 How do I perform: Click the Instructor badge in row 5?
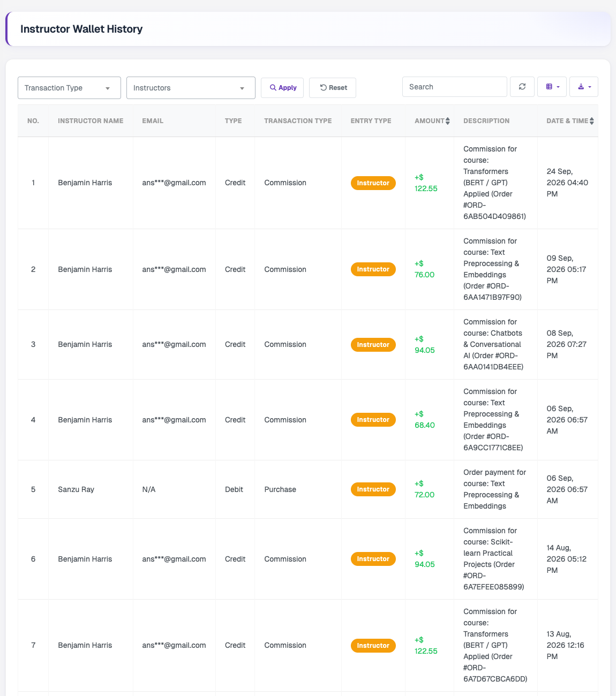coord(373,489)
